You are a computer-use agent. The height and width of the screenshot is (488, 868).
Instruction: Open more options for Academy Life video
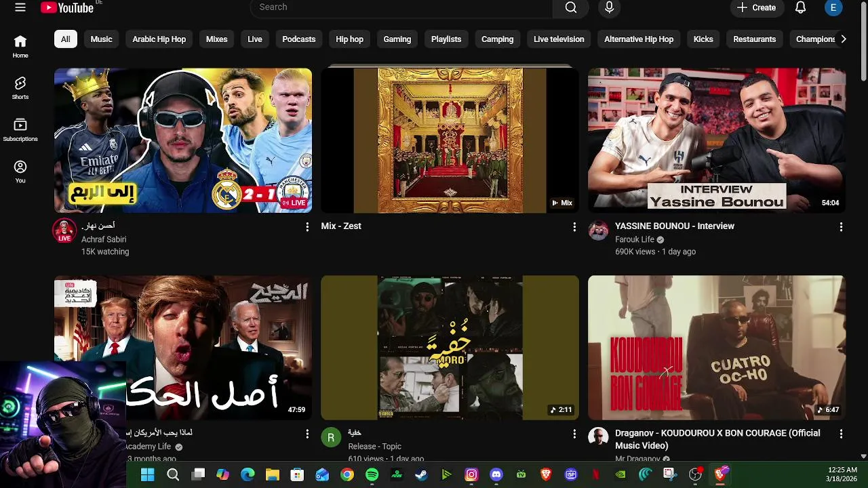coord(307,433)
